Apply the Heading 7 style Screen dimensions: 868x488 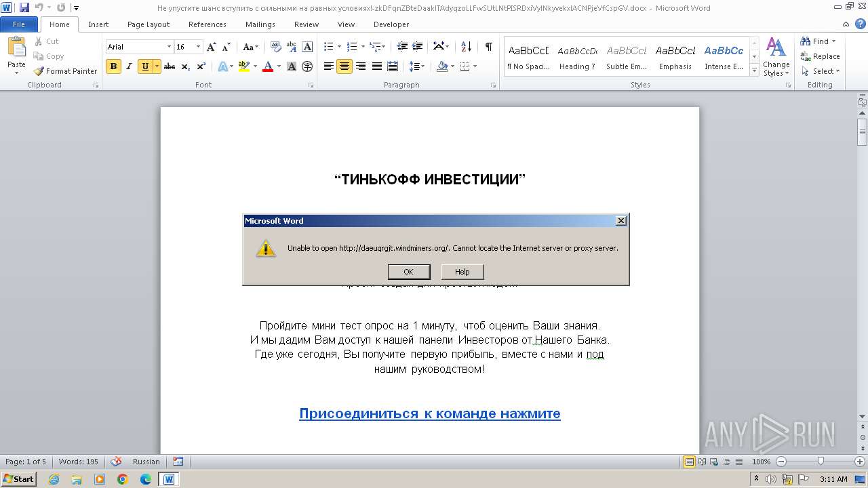[577, 56]
